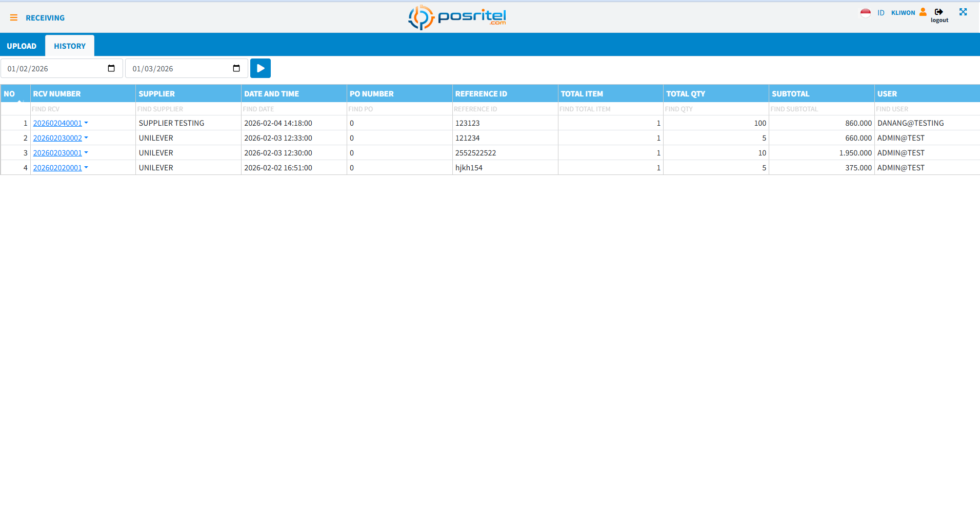Click the start date field 01/02/2026
Image resolution: width=980 pixels, height=509 pixels.
(62, 68)
